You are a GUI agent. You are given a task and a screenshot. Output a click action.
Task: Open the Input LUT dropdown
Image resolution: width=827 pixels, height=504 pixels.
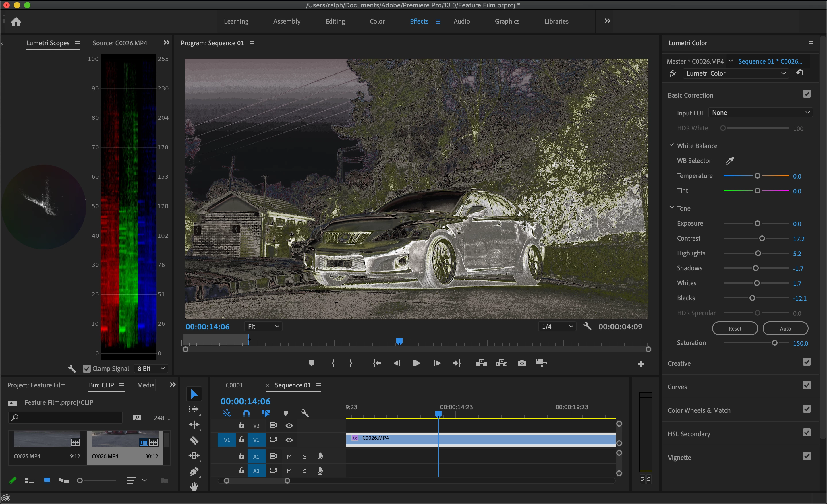click(x=760, y=113)
